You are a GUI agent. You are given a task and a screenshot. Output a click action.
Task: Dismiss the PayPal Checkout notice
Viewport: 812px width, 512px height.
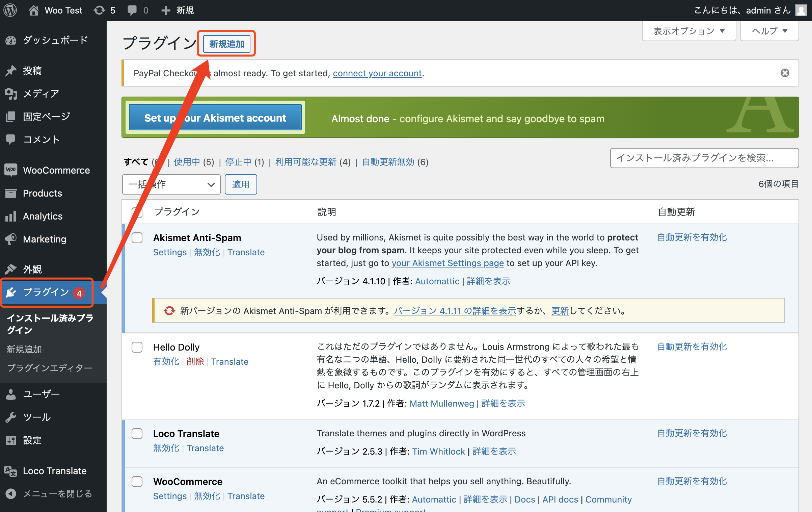(785, 73)
